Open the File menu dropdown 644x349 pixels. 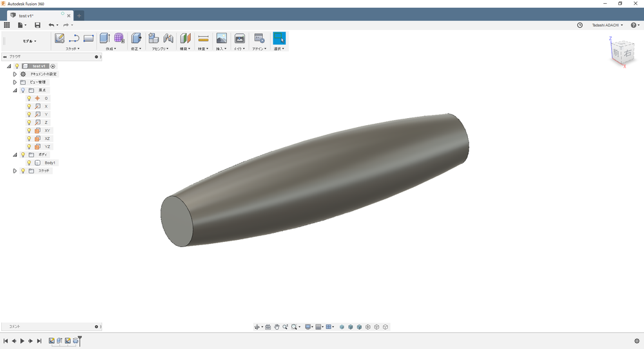tap(22, 25)
